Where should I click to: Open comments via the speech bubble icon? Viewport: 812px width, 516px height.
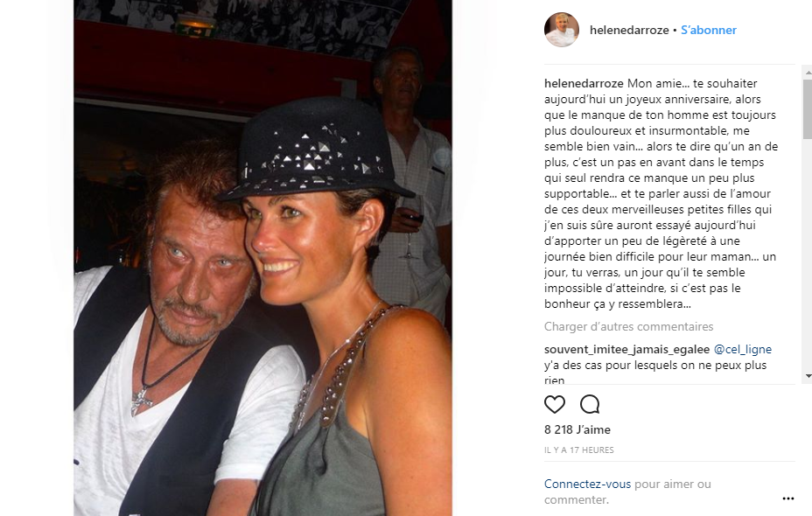(590, 404)
